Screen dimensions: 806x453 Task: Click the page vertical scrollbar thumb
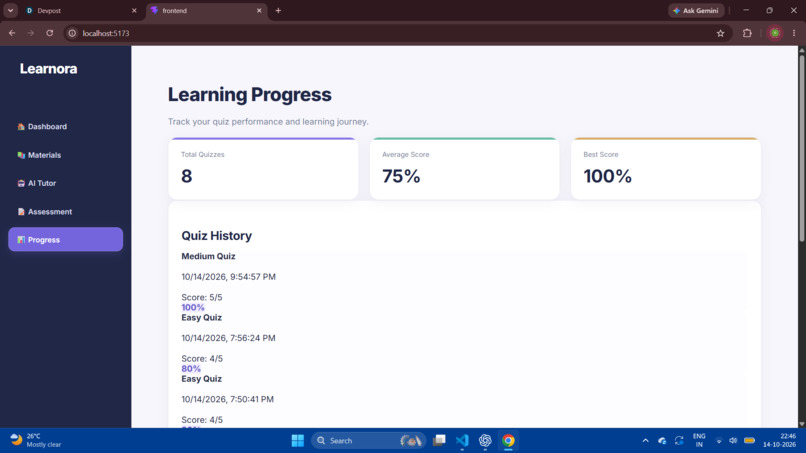point(801,147)
